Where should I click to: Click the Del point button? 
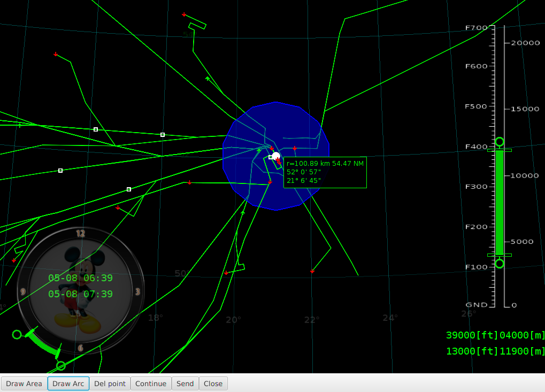[110, 383]
